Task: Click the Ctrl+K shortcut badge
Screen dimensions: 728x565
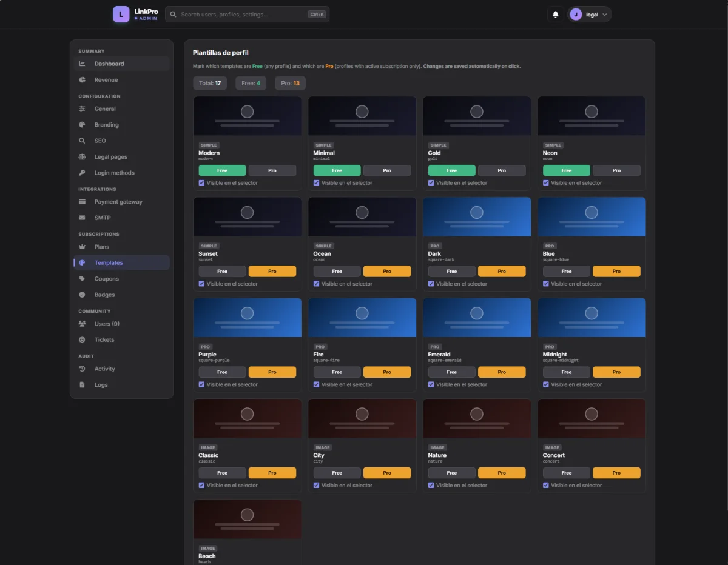Action: (317, 15)
